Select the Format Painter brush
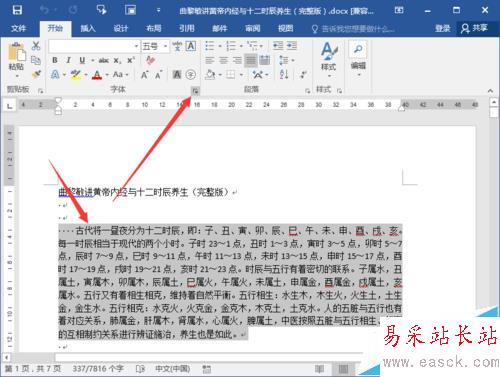The image size is (500, 377). pyautogui.click(x=36, y=74)
